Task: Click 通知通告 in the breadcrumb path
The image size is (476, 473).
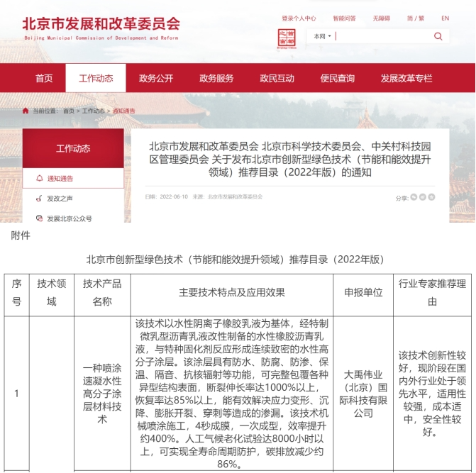Action: point(123,111)
